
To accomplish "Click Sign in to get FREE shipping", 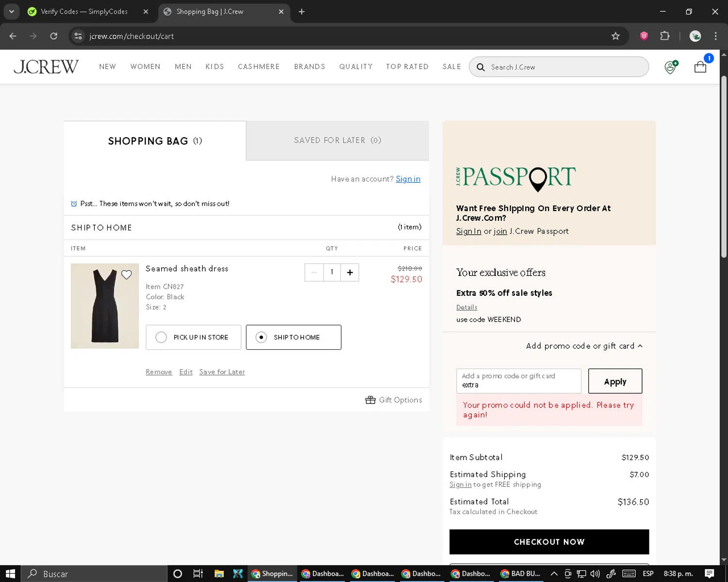I will pyautogui.click(x=460, y=485).
